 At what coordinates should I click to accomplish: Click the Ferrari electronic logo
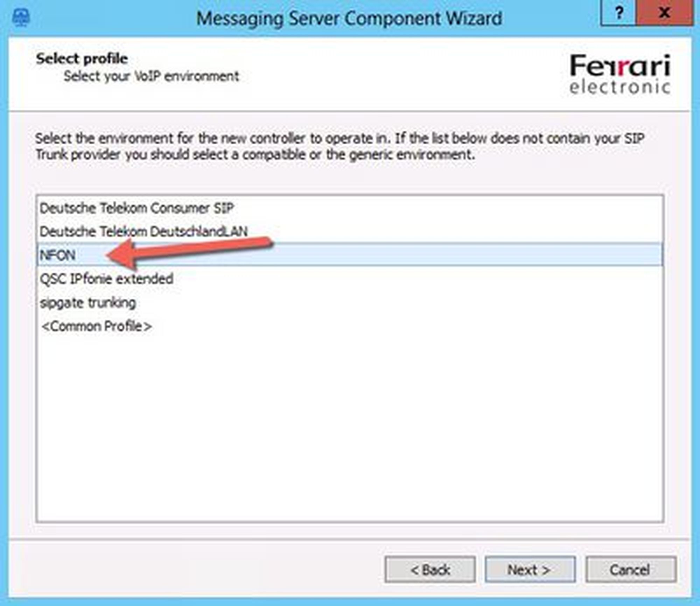pos(619,74)
